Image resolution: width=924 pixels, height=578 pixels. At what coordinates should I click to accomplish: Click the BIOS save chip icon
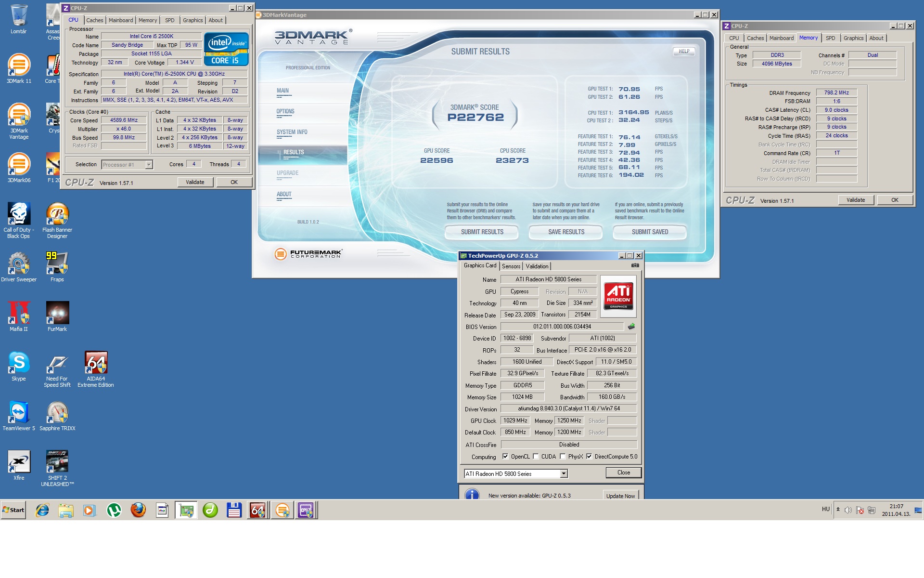[631, 327]
